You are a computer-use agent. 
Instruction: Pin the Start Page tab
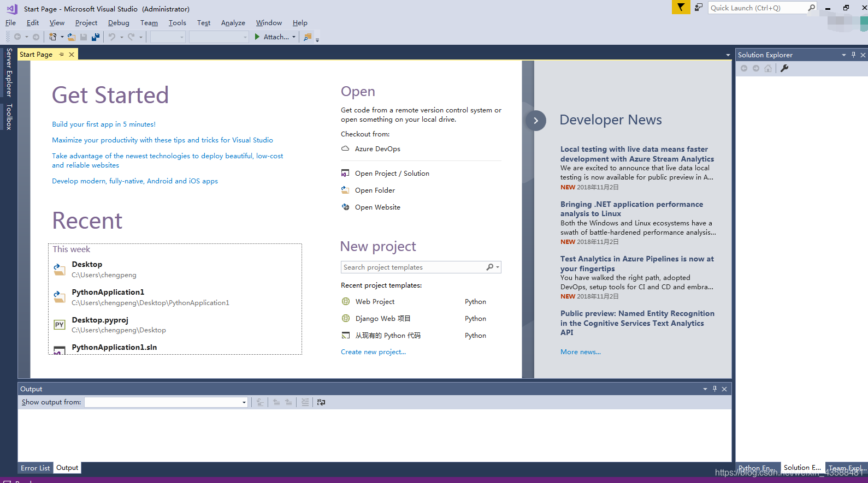pyautogui.click(x=61, y=54)
